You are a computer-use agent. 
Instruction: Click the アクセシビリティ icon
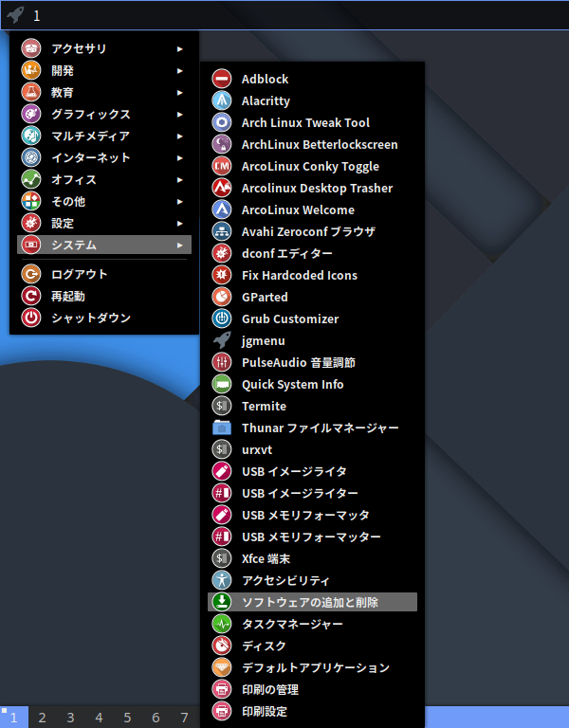point(222,580)
